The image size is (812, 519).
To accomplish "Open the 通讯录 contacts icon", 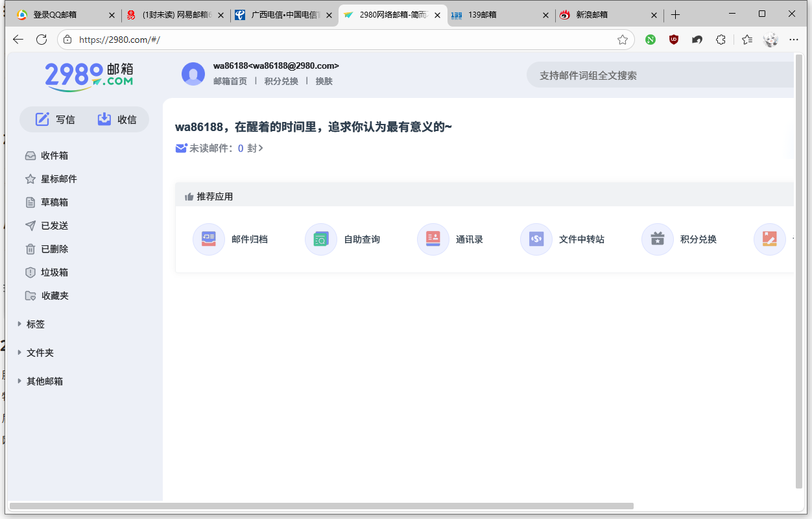I will [433, 239].
